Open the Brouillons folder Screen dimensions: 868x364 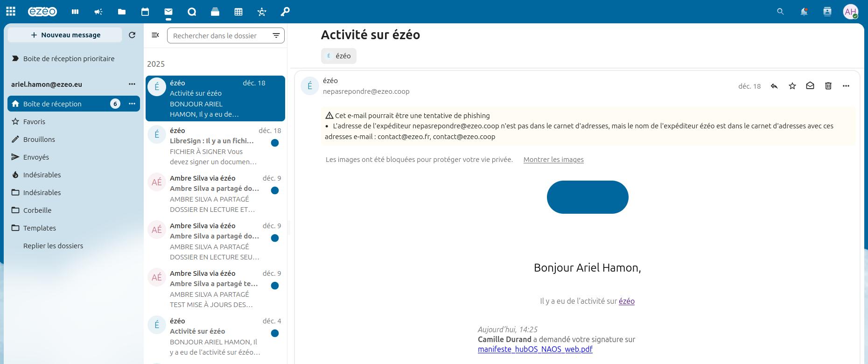click(x=74, y=139)
